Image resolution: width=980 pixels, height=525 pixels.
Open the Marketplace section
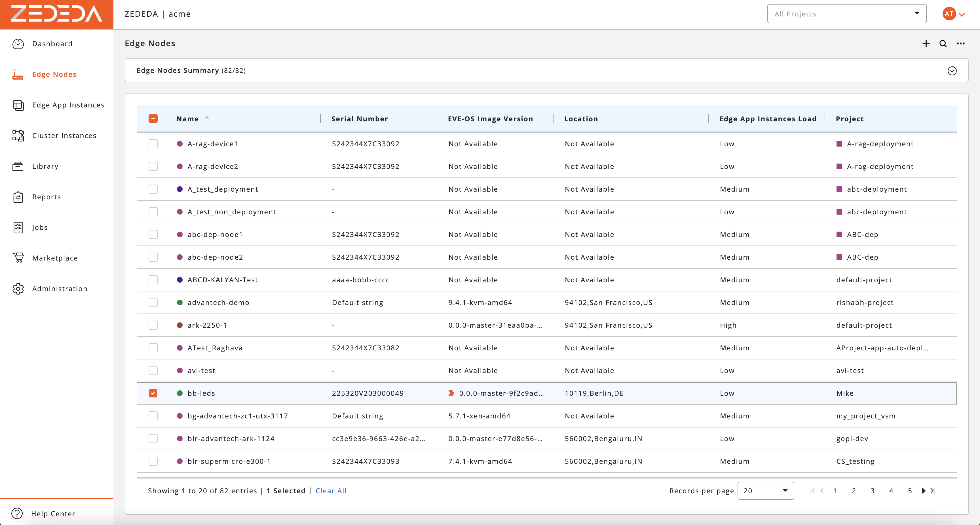(54, 258)
